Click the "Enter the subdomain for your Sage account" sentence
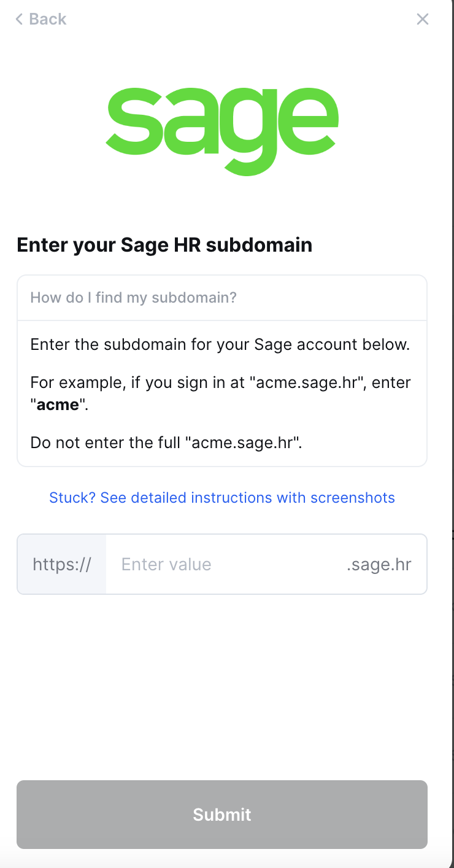Image resolution: width=454 pixels, height=868 pixels. pos(220,344)
